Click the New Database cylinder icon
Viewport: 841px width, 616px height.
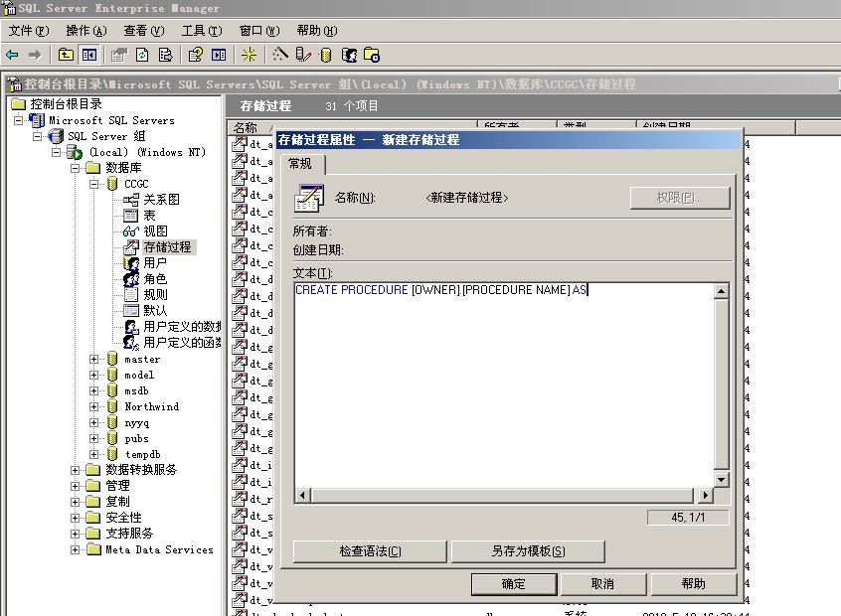326,55
